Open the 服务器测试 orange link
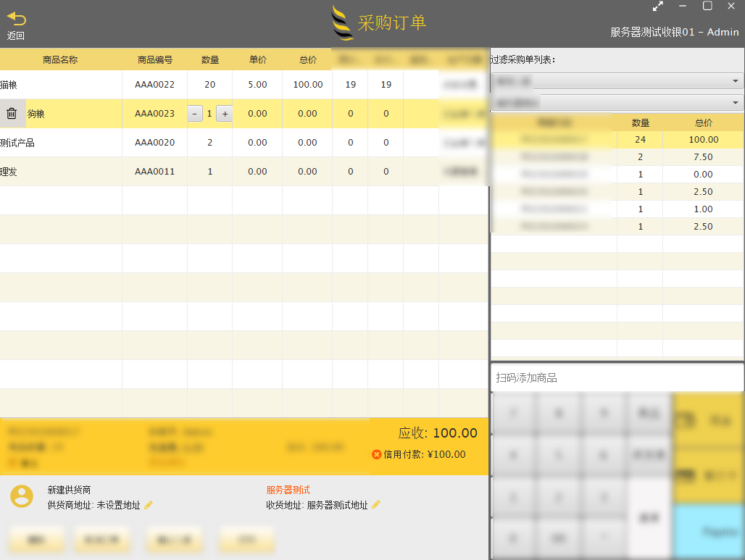The image size is (745, 560). coord(288,490)
